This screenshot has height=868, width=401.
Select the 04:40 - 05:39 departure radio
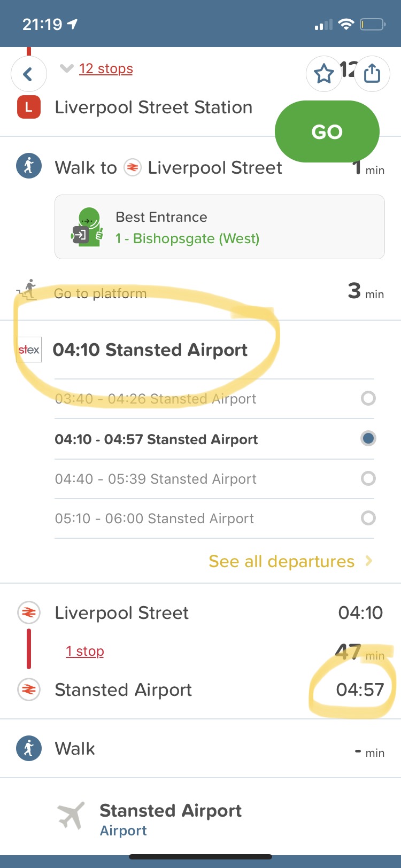click(368, 478)
